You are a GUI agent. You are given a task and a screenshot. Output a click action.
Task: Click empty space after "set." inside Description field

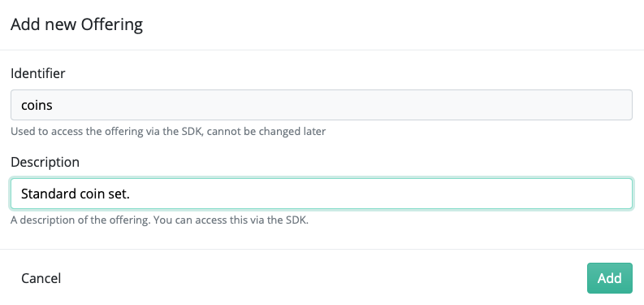(x=380, y=194)
